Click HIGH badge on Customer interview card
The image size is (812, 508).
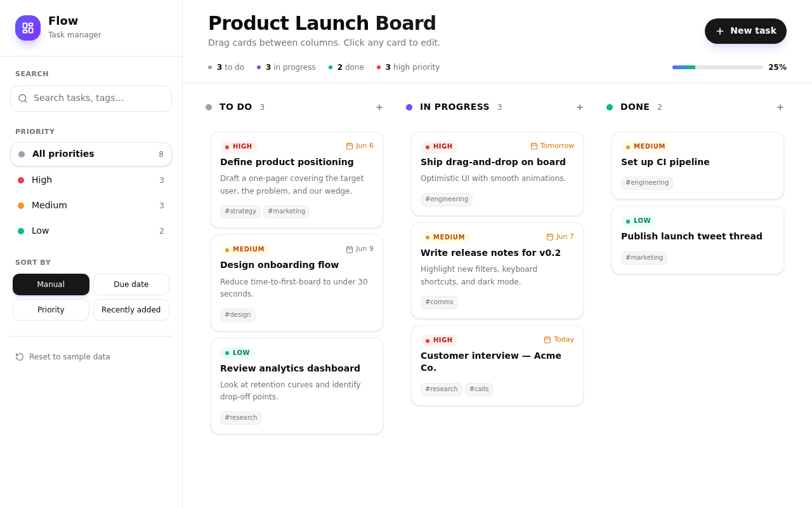[439, 340]
